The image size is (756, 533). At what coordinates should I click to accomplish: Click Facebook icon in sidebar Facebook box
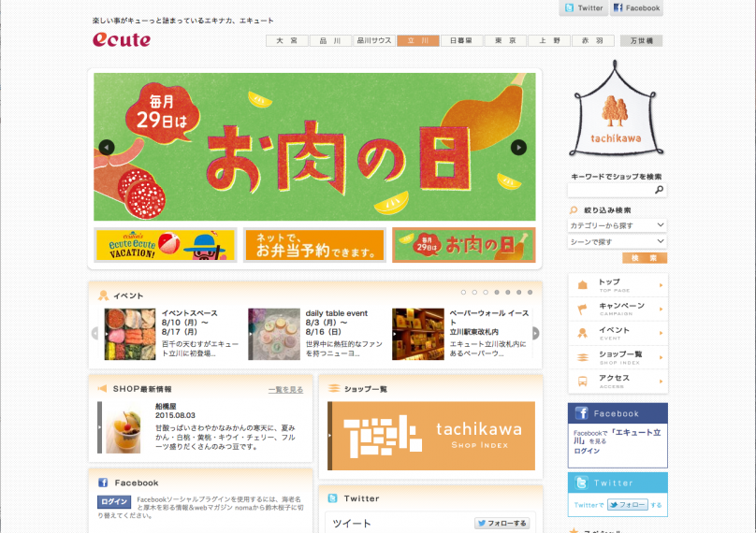(x=581, y=413)
